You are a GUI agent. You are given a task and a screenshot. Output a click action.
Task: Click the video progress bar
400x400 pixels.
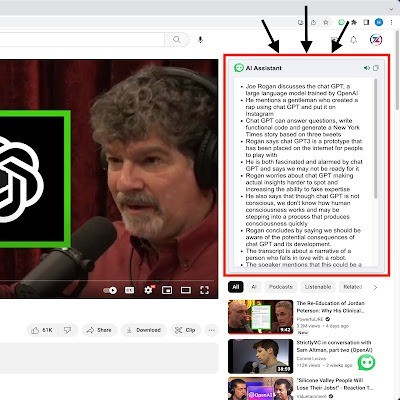107,281
